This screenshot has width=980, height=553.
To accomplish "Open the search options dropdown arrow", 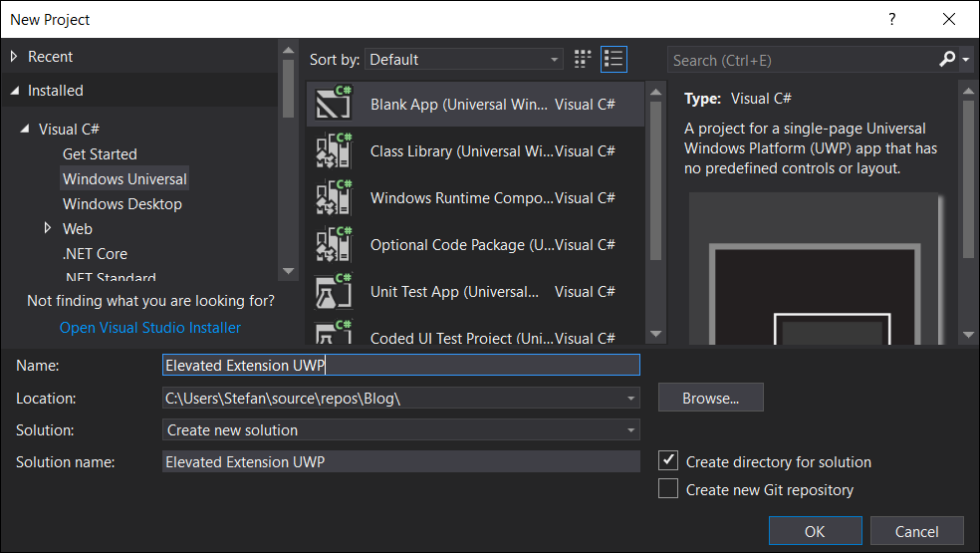I will point(966,60).
